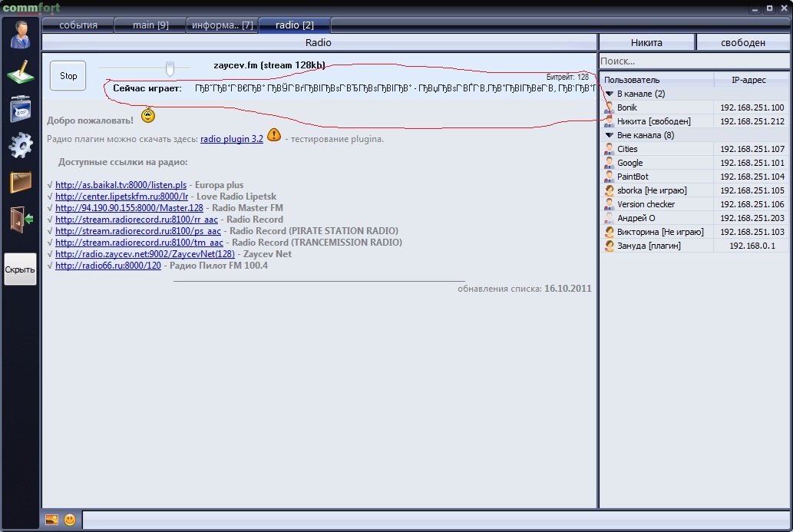Insert image using the picture icon
Viewport: 793px width, 532px height.
(51, 520)
